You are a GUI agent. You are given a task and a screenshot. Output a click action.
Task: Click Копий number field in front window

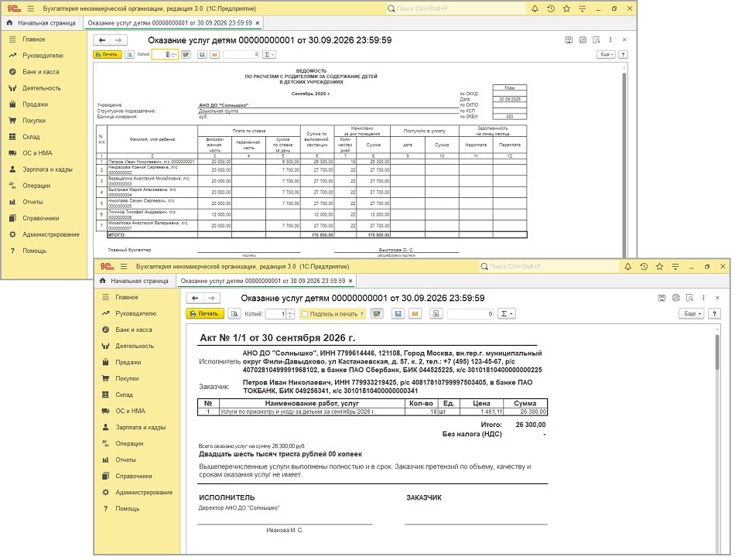tap(275, 314)
